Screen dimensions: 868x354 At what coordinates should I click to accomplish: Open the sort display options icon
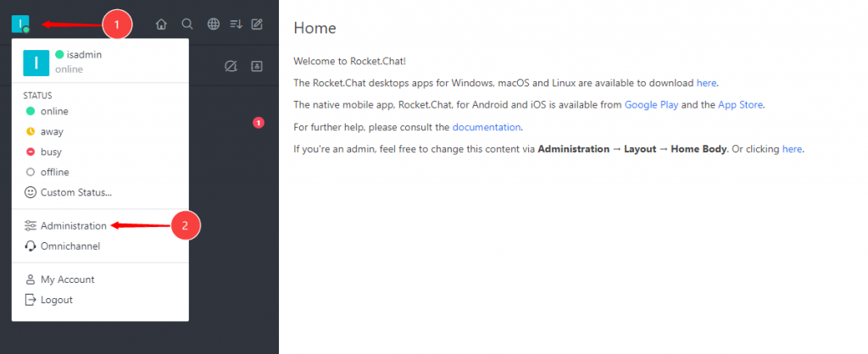(x=236, y=25)
